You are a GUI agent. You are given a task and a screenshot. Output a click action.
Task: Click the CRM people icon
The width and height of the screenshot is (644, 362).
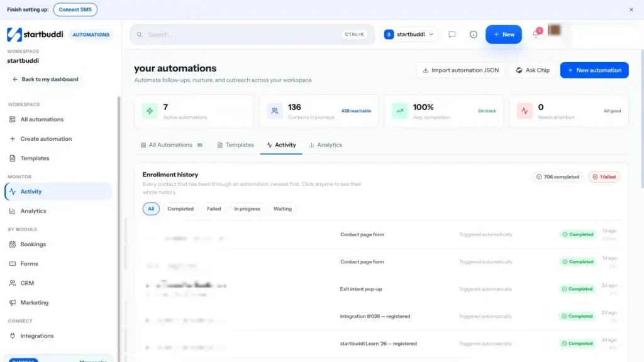pyautogui.click(x=13, y=283)
